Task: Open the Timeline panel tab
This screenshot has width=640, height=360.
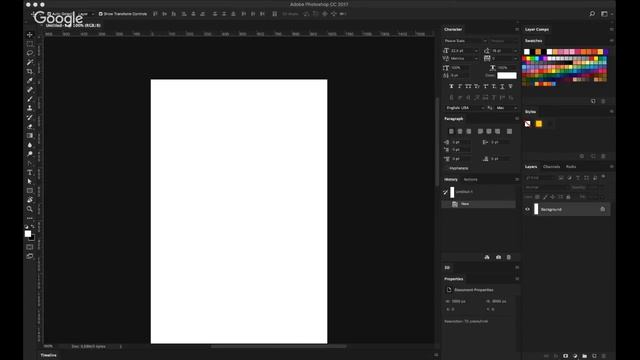Action: click(x=49, y=356)
